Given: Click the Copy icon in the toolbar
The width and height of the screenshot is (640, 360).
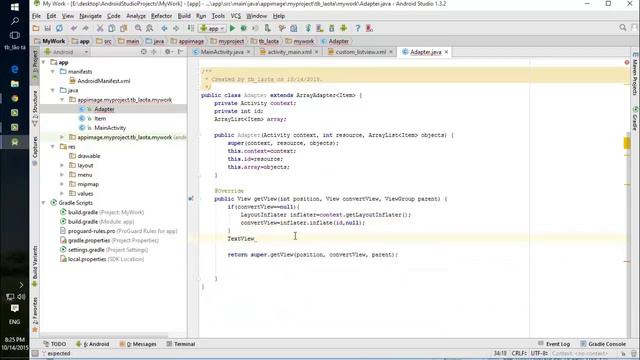Looking at the screenshot, I should coord(111,28).
